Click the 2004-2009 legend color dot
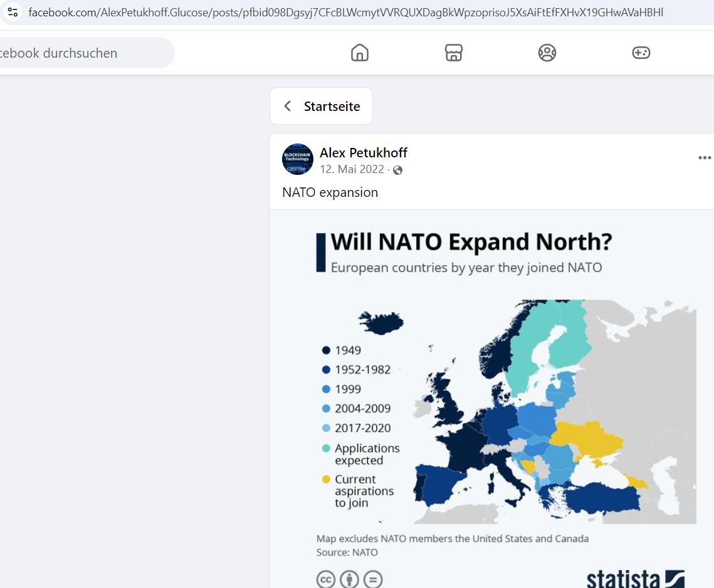 326,409
